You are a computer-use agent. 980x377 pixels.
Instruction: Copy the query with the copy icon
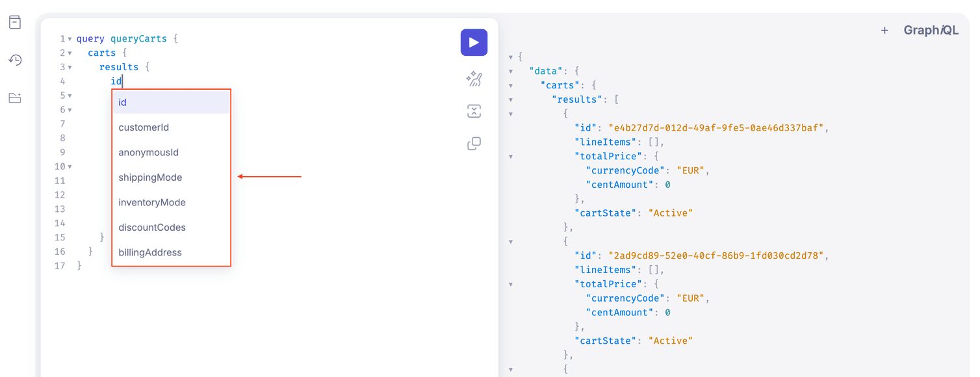474,143
